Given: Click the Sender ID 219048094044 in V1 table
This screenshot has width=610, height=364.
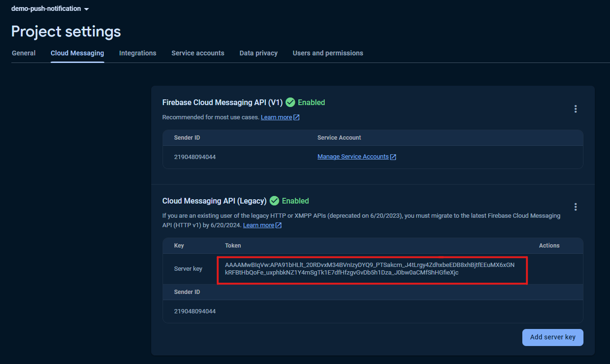Looking at the screenshot, I should coord(195,157).
